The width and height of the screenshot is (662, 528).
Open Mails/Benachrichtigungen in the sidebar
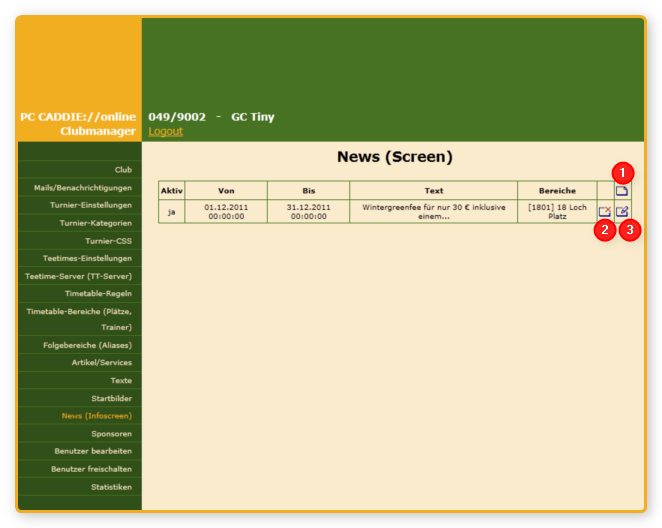pyautogui.click(x=83, y=188)
